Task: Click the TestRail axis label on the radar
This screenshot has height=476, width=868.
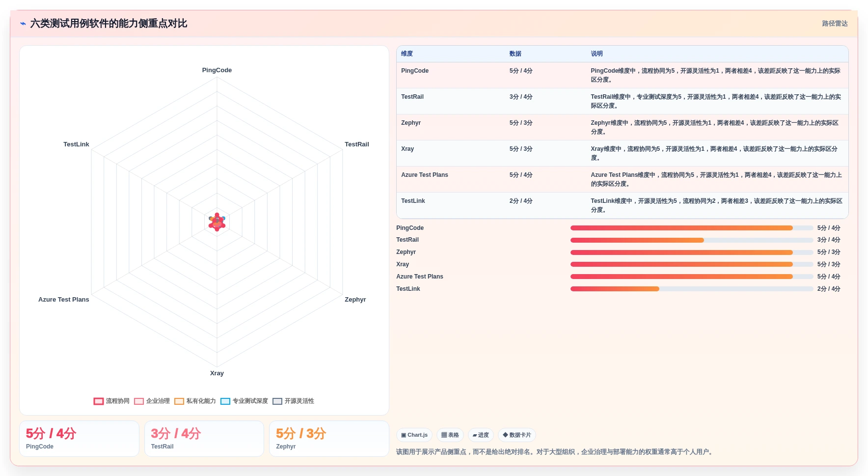Action: pyautogui.click(x=357, y=144)
